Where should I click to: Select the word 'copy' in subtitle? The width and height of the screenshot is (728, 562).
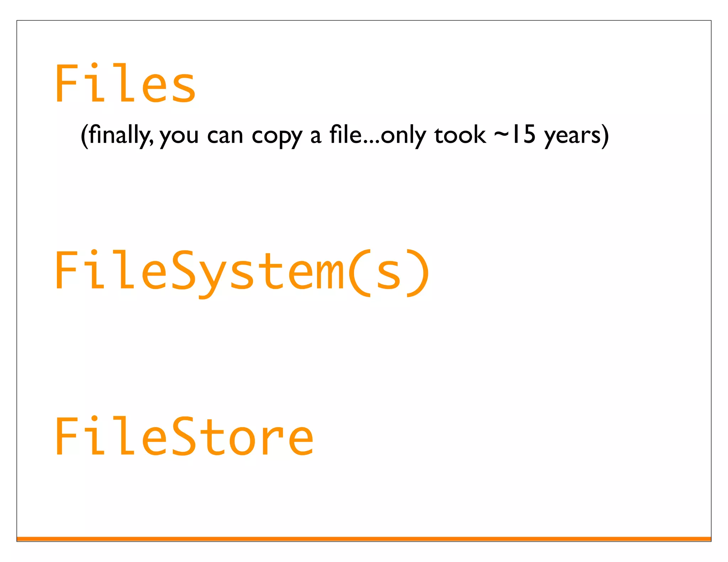pos(277,137)
